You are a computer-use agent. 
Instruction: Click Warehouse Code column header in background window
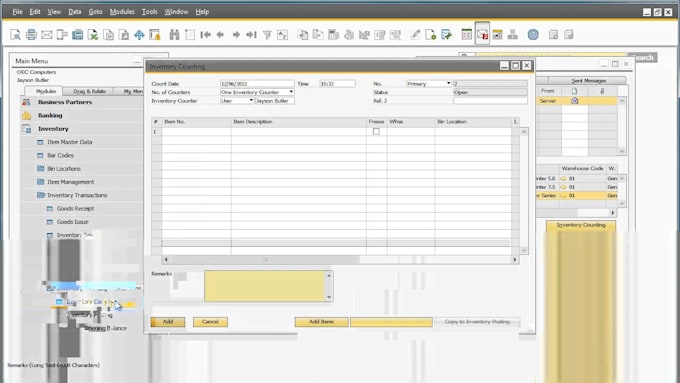pyautogui.click(x=582, y=168)
